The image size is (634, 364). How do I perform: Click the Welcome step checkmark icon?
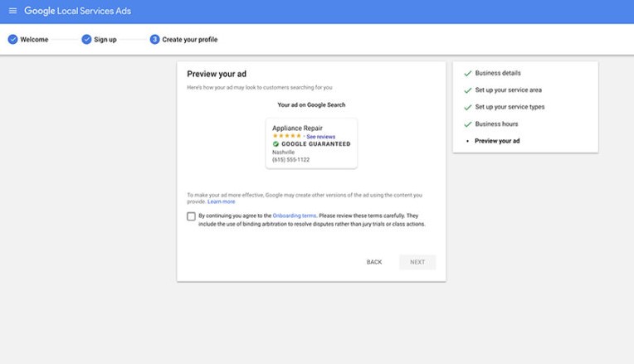pyautogui.click(x=13, y=39)
